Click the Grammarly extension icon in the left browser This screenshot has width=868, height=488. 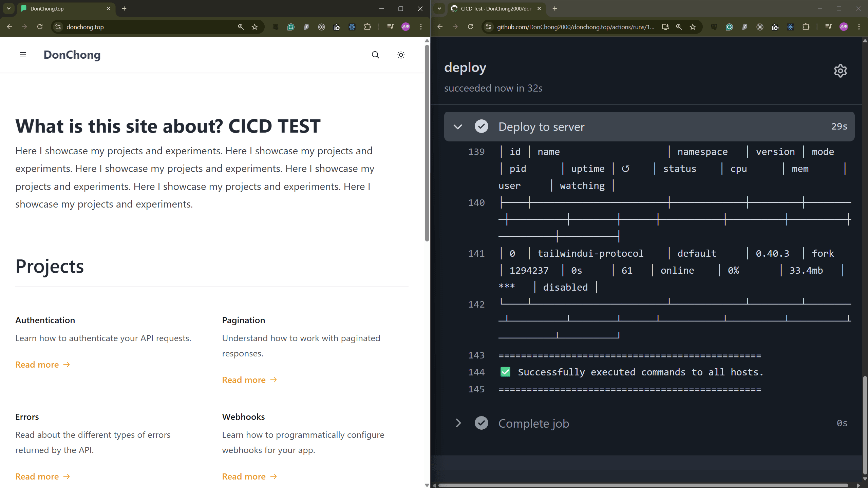[291, 27]
